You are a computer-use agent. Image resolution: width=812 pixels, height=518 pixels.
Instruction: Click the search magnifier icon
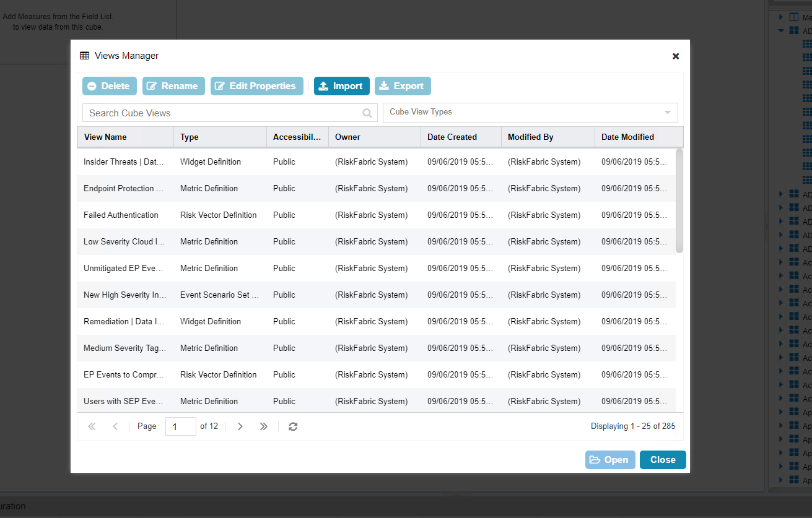tap(367, 113)
